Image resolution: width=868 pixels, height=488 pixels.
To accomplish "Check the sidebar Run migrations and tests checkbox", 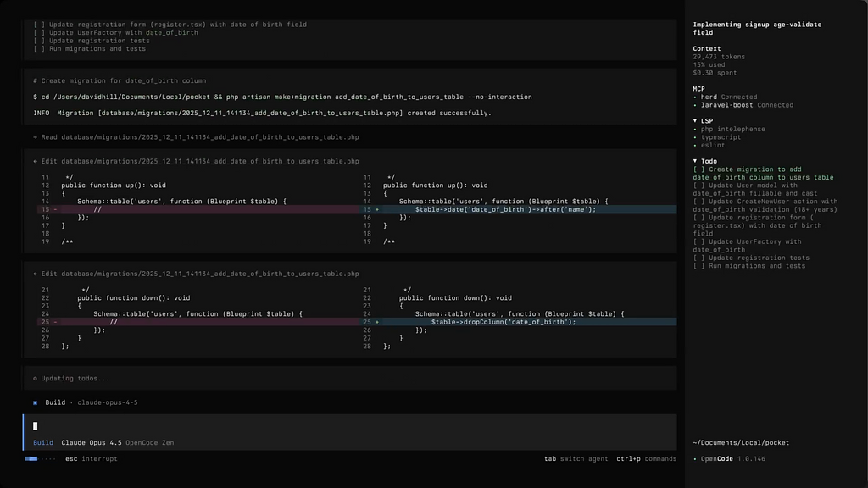I will [x=698, y=266].
